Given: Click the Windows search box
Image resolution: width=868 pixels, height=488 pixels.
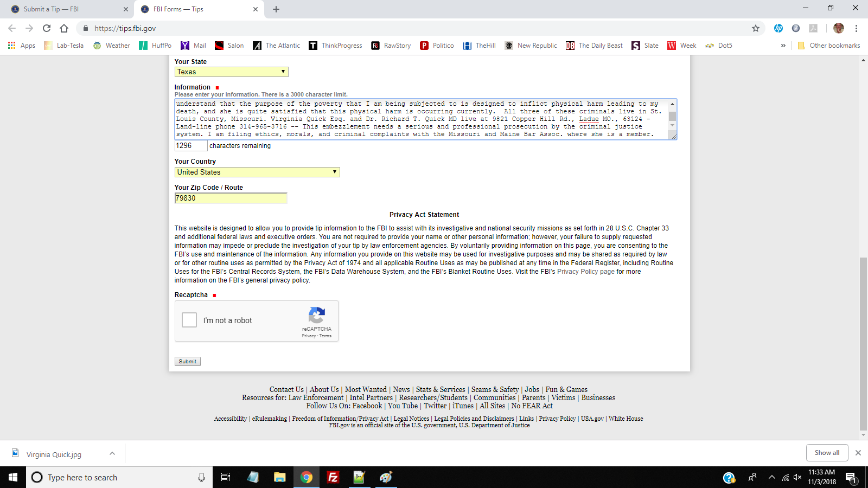Looking at the screenshot, I should tap(119, 477).
